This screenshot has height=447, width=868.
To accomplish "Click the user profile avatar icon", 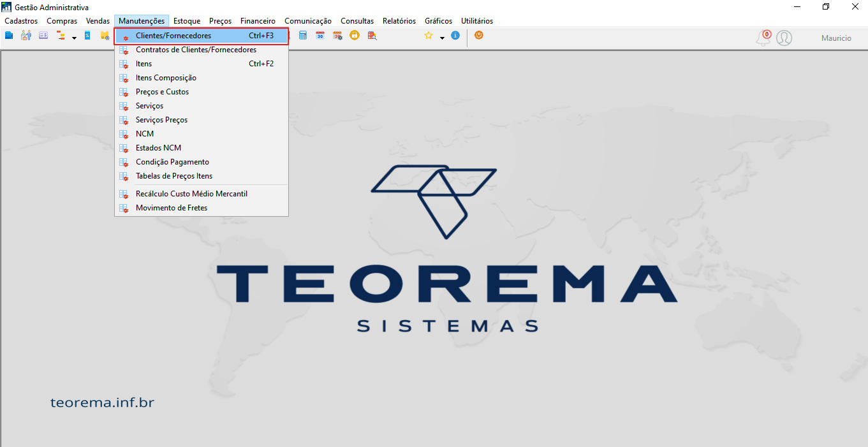I will [784, 38].
